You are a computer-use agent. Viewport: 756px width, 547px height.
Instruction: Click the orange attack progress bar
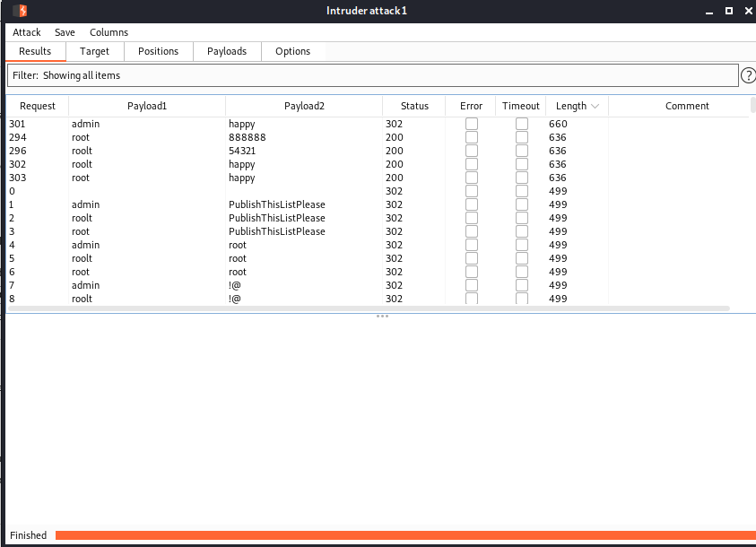(405, 535)
